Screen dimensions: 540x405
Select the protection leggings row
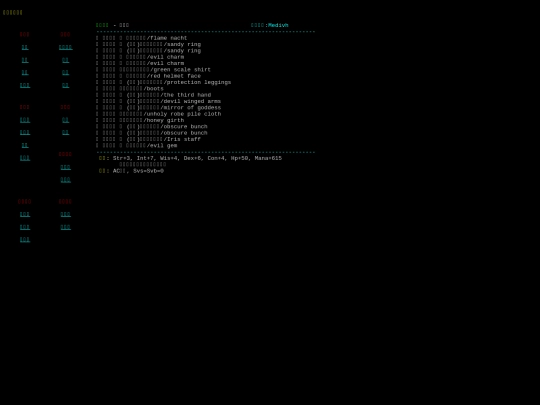click(x=164, y=82)
